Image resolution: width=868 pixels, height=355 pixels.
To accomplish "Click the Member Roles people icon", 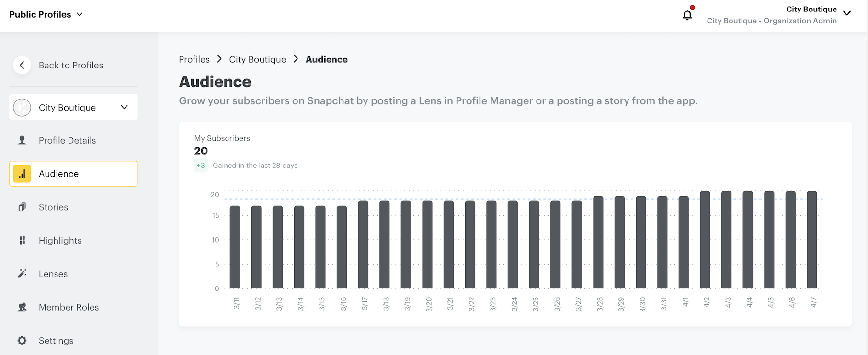I will 22,307.
